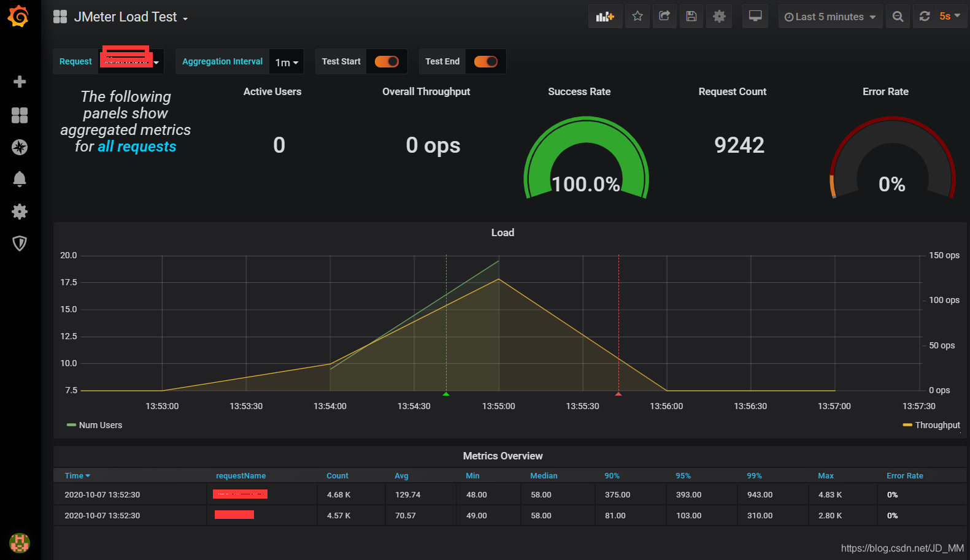The height and width of the screenshot is (560, 970).
Task: Open the JMeter Load Test dashboard dropdown
Action: (130, 17)
